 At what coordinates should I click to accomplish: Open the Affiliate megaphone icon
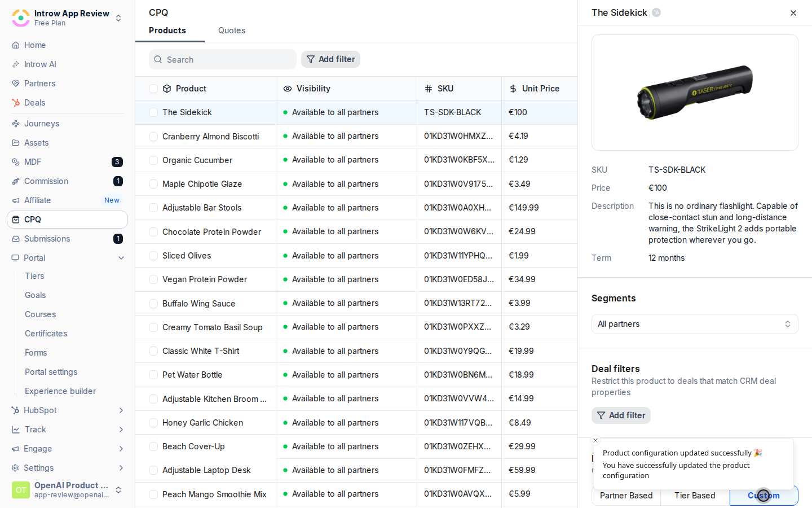16,200
